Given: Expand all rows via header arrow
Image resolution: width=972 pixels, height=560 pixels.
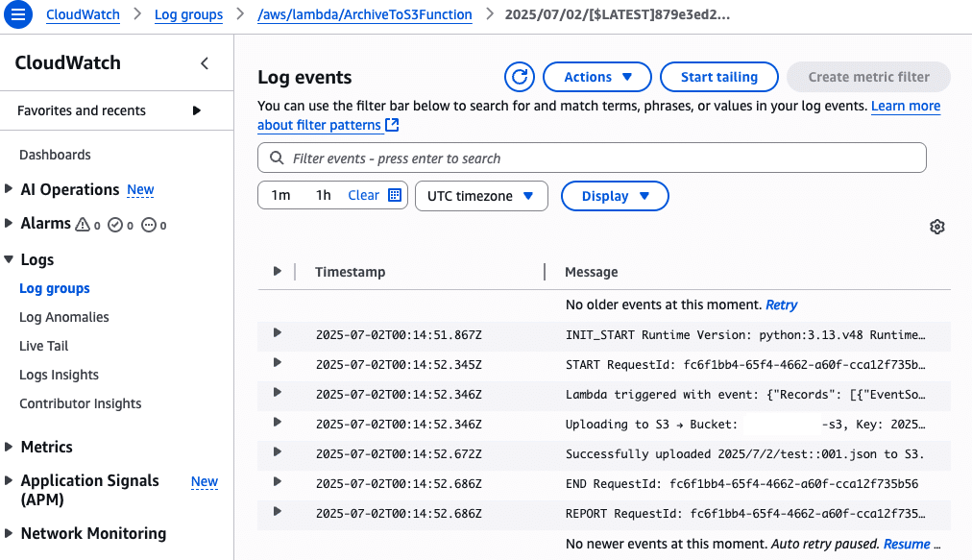Looking at the screenshot, I should (x=277, y=271).
